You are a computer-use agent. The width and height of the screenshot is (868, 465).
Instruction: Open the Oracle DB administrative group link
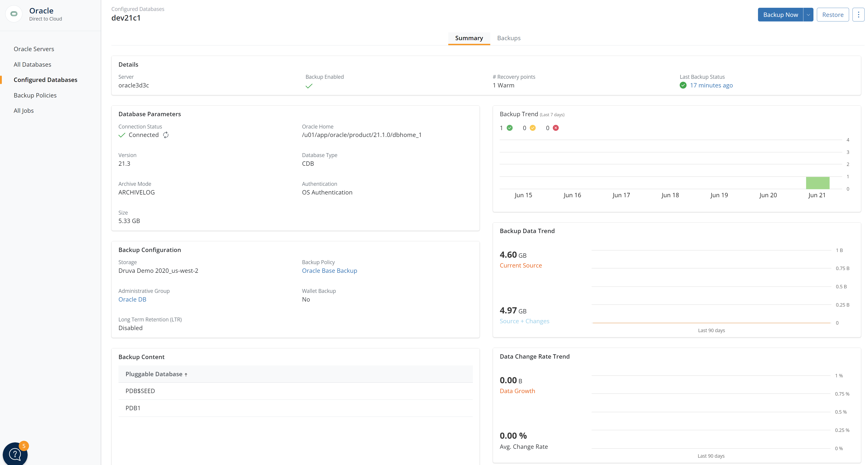click(x=132, y=299)
